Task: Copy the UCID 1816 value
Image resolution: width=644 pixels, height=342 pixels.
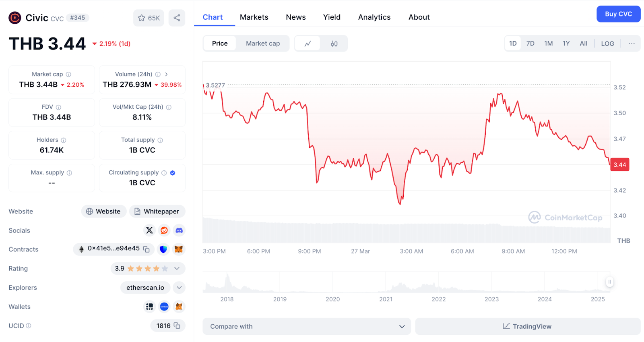Action: click(177, 325)
